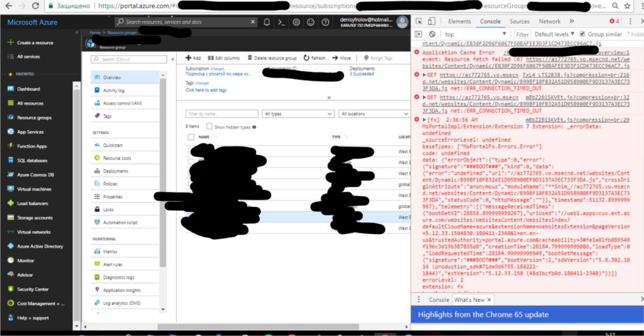Reload the page in Chrome

coord(35,6)
